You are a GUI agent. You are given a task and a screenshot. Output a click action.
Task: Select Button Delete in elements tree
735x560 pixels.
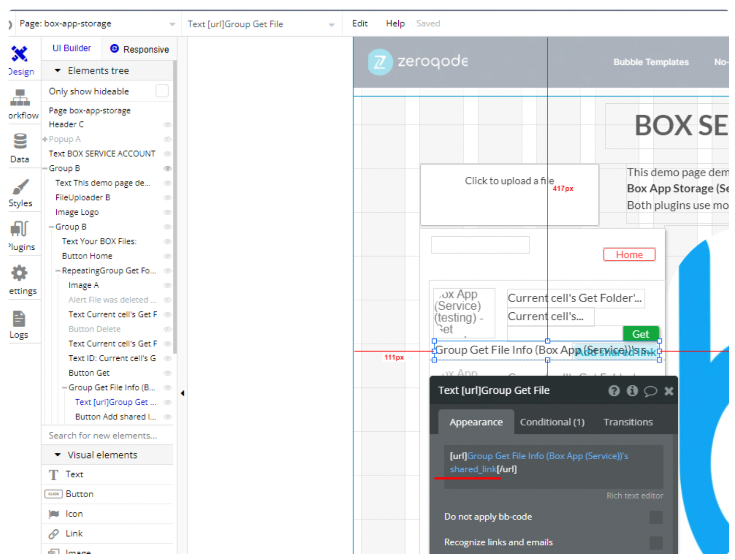pyautogui.click(x=94, y=329)
